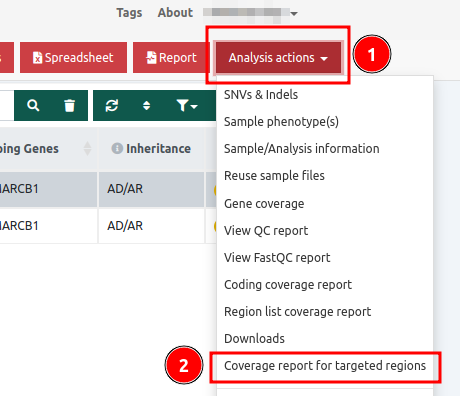Image resolution: width=460 pixels, height=396 pixels.
Task: Export the Spreadsheet file
Action: 73,57
